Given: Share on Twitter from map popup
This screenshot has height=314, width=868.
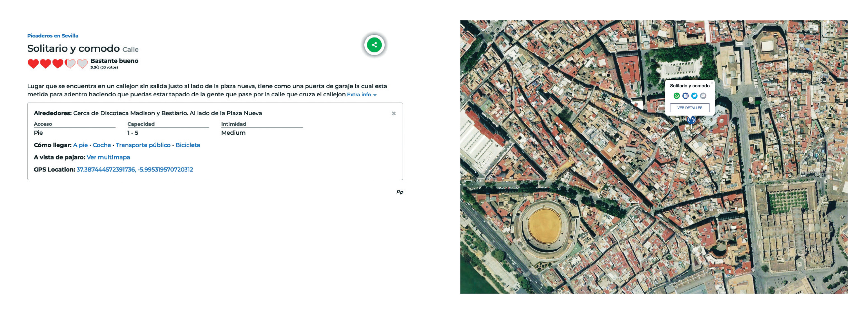Looking at the screenshot, I should (694, 96).
